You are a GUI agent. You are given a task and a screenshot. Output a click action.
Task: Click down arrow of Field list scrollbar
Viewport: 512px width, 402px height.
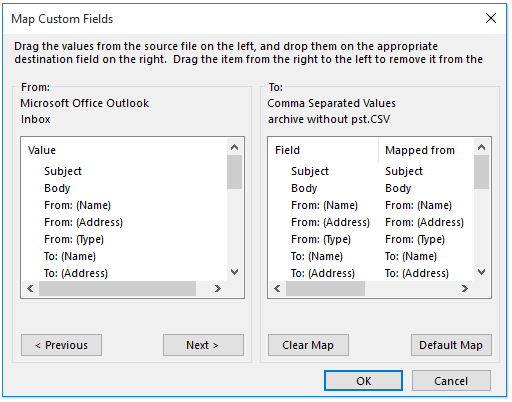[x=481, y=272]
